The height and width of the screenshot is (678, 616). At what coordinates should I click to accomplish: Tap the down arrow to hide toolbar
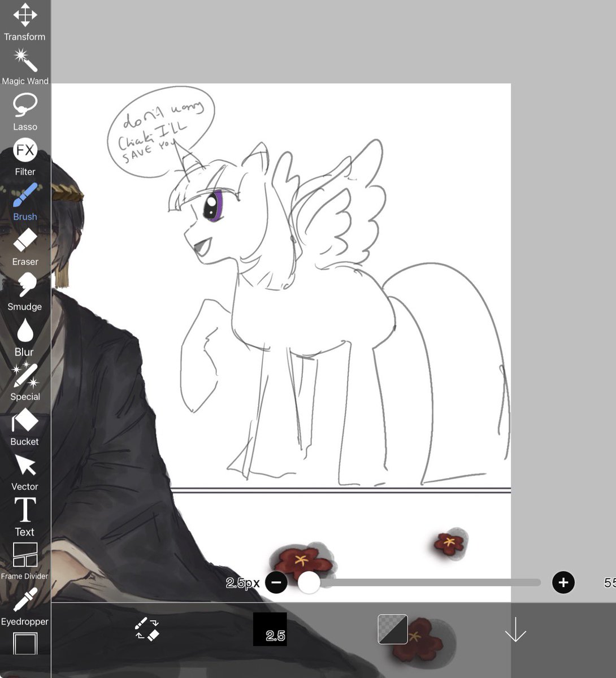coord(515,629)
